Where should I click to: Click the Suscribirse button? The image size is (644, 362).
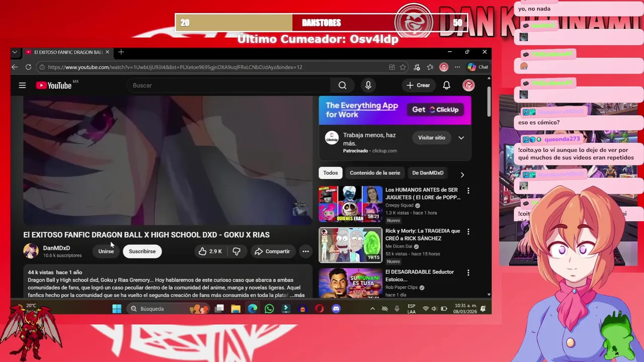click(142, 251)
